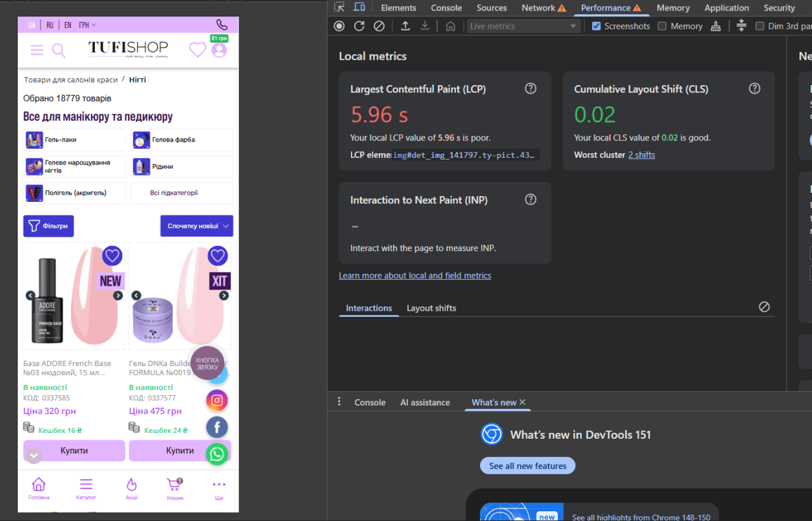
Task: Enable the Memory checkbox
Action: [662, 26]
